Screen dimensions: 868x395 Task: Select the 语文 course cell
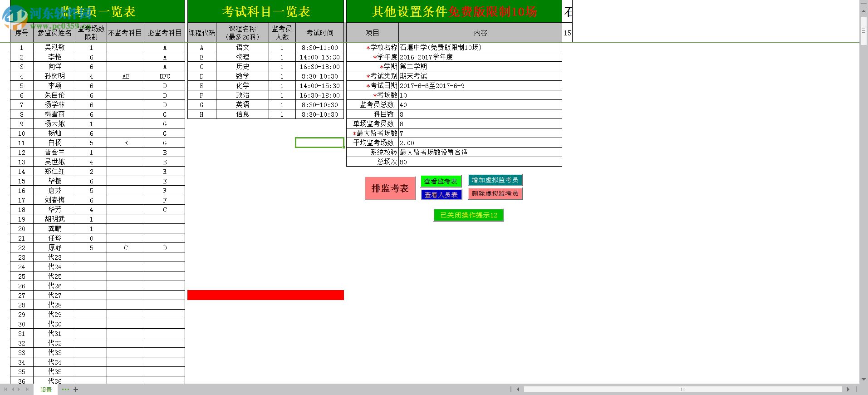click(x=242, y=47)
